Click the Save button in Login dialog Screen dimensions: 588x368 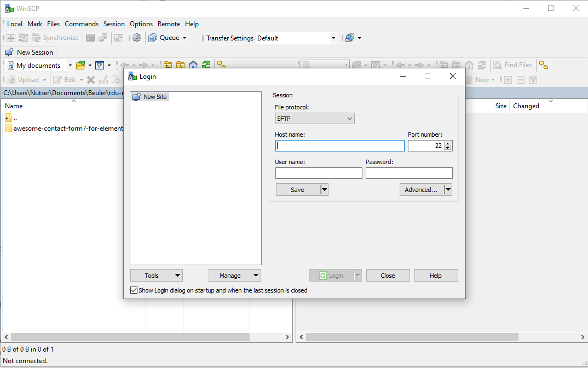coord(298,190)
